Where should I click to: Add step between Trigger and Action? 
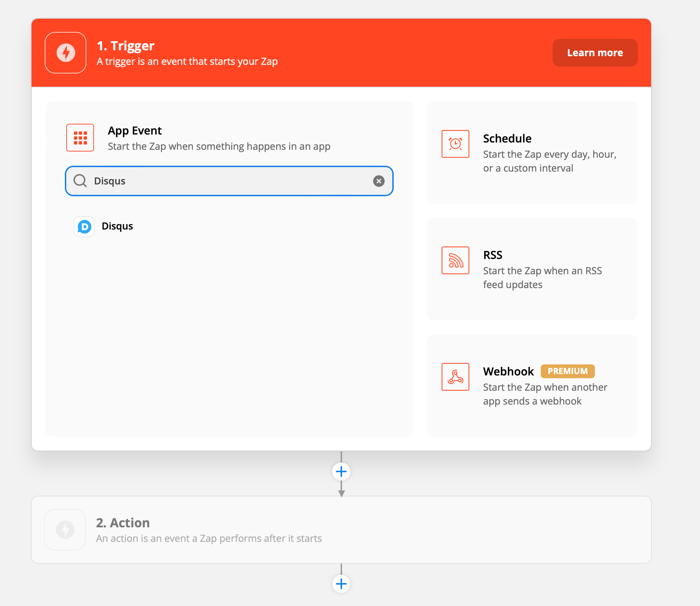(x=341, y=471)
